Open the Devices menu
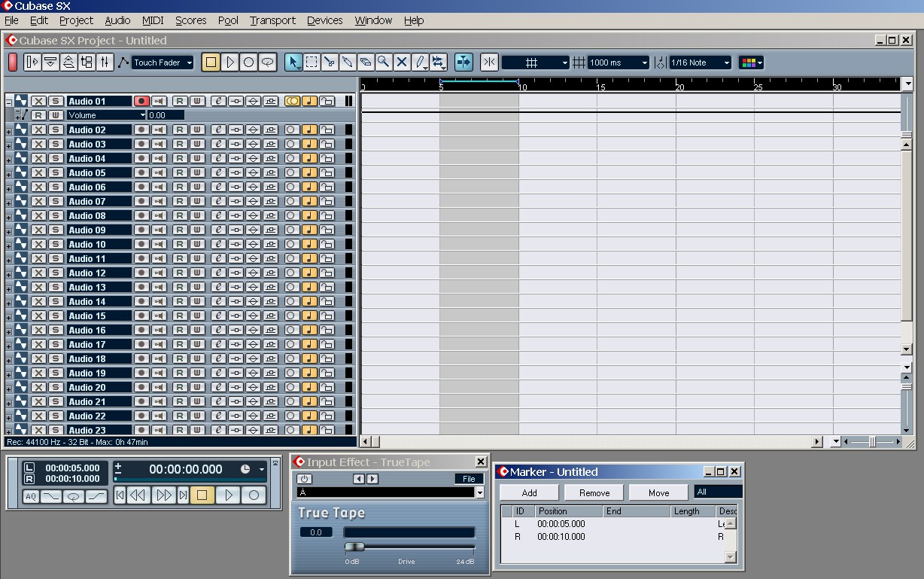 point(325,20)
